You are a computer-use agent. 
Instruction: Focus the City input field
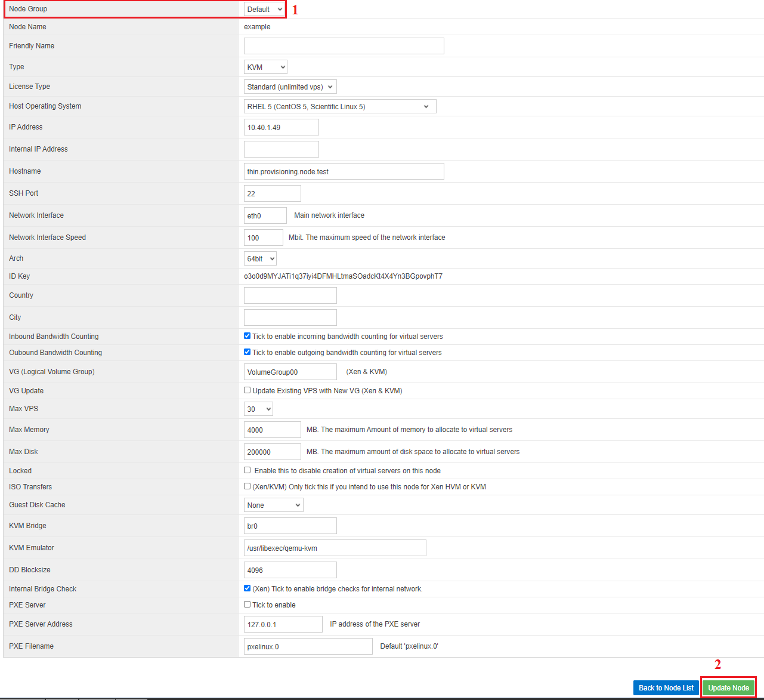pyautogui.click(x=290, y=317)
